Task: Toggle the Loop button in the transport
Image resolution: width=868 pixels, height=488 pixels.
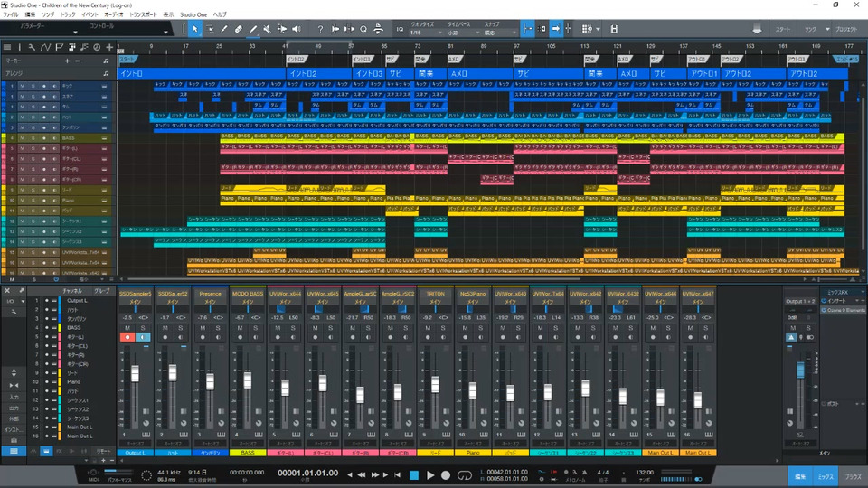Action: point(466,474)
